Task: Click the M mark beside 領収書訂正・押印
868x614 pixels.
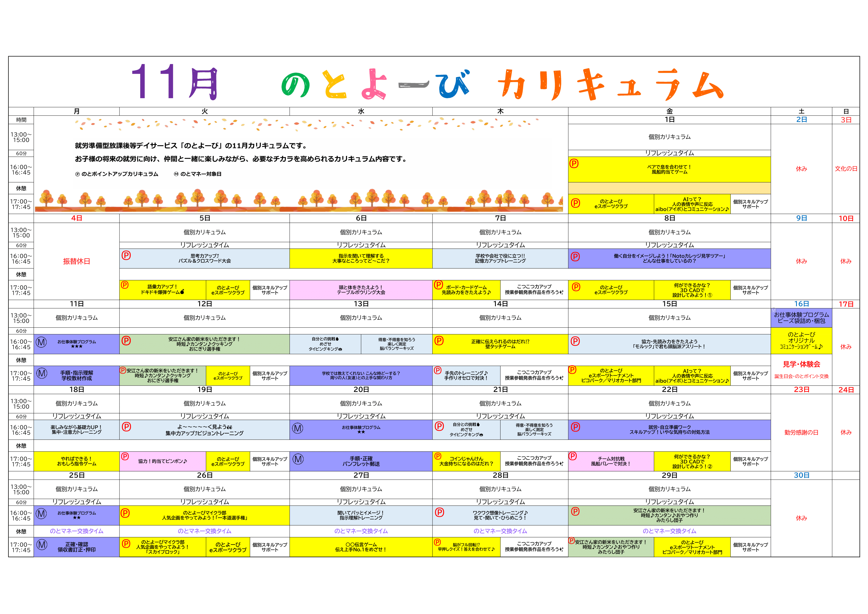Action: (41, 545)
